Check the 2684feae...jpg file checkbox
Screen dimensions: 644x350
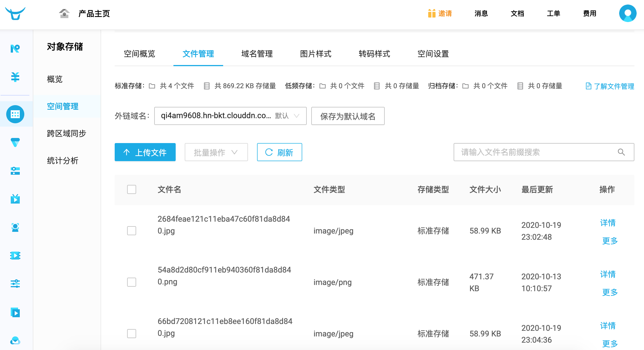tap(132, 231)
